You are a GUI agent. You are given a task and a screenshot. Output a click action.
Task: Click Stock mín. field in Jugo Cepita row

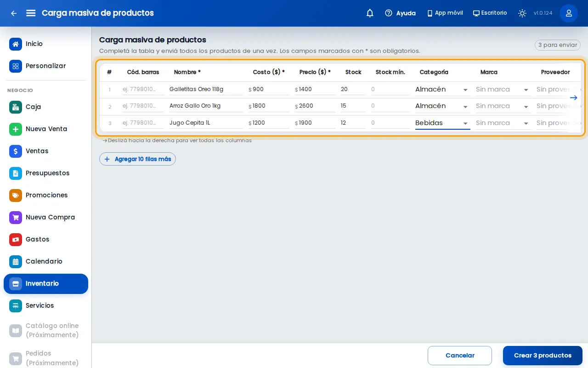pos(390,123)
